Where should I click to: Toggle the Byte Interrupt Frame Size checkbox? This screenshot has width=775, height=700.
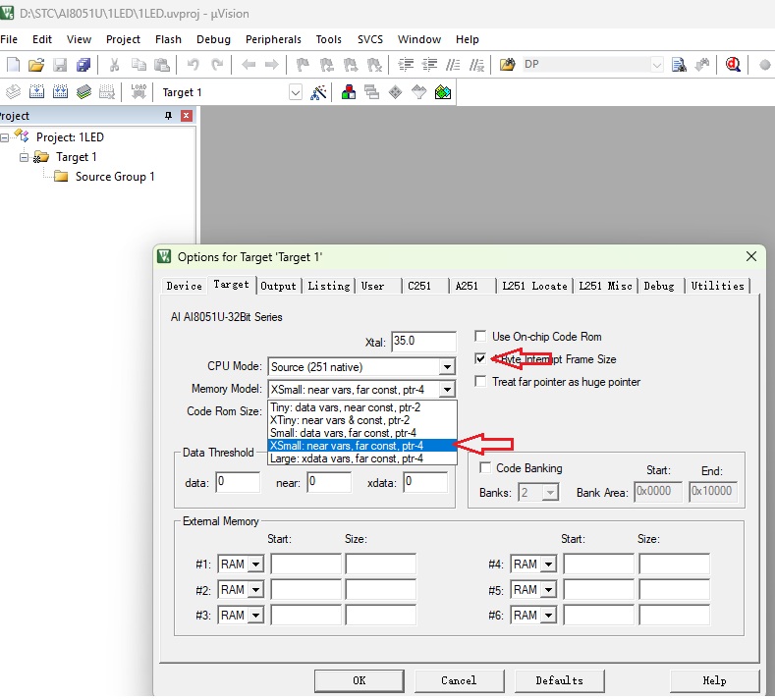pyautogui.click(x=480, y=358)
